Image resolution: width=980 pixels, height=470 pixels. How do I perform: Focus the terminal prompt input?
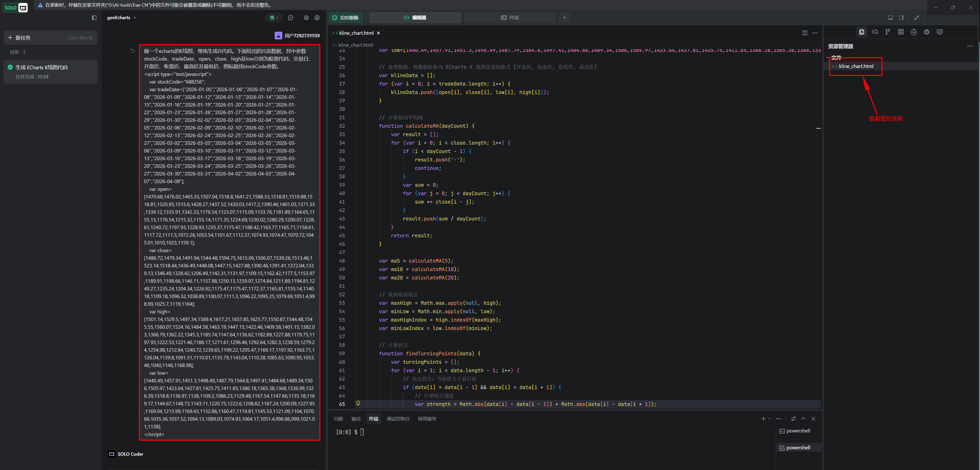click(362, 432)
